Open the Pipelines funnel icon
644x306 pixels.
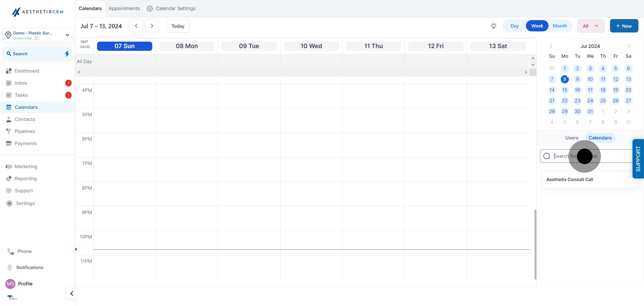[8, 131]
